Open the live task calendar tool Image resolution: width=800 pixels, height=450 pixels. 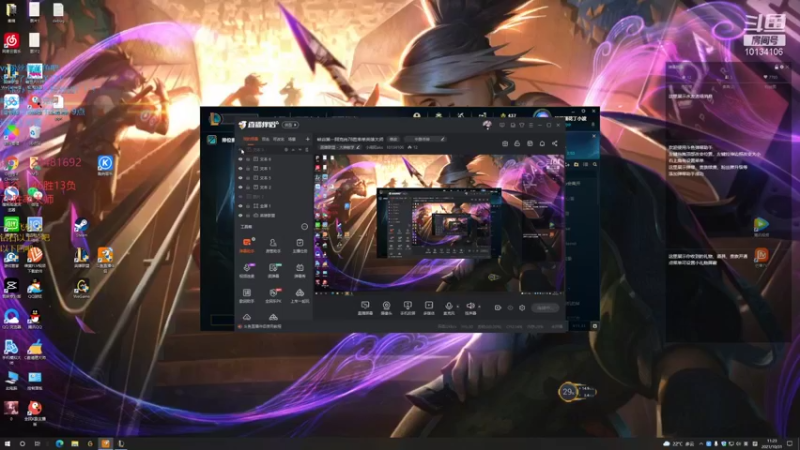[299, 245]
